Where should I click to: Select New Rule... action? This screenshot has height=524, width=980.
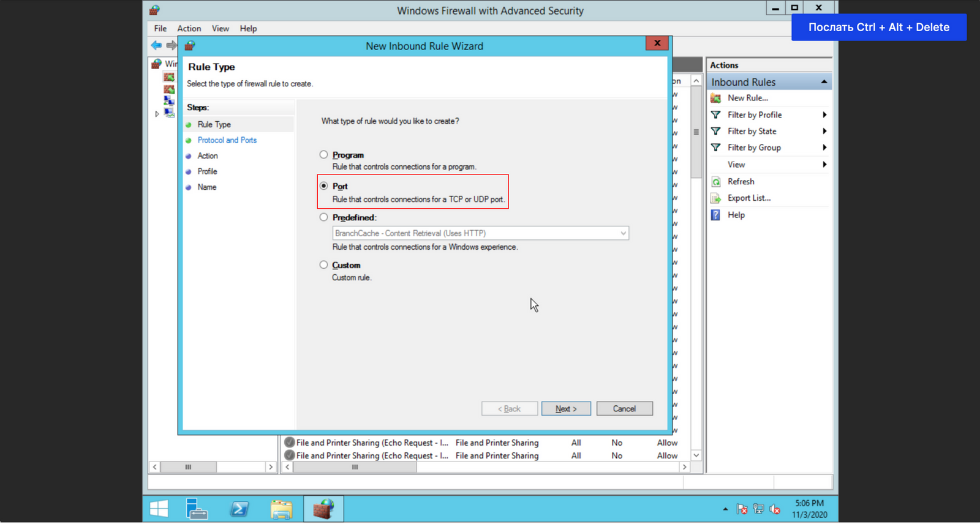[x=748, y=98]
